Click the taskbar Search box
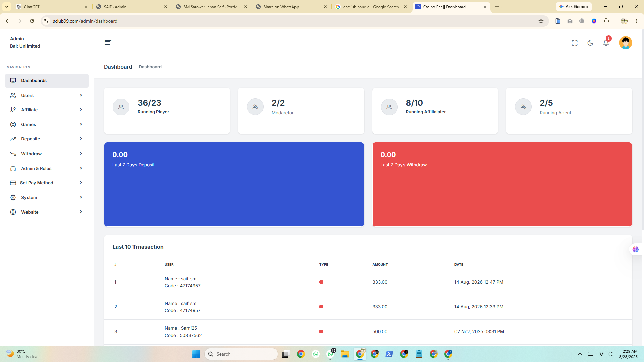Screen dimensions: 644x362 pyautogui.click(x=241, y=354)
